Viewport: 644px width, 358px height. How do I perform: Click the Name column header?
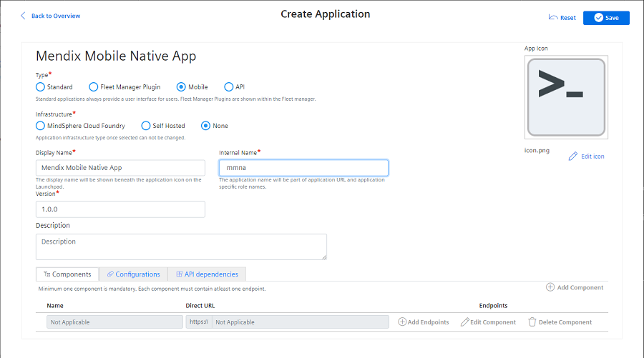(55, 306)
